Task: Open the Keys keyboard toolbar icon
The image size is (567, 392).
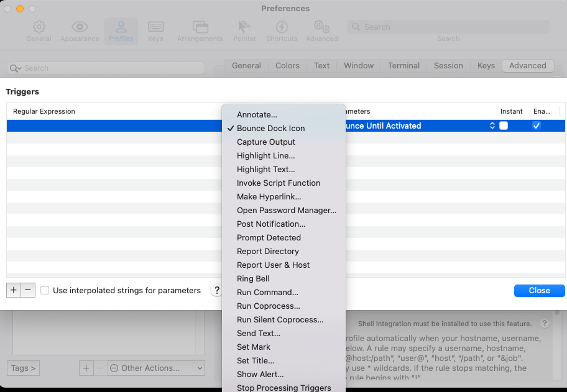Action: pos(155,27)
